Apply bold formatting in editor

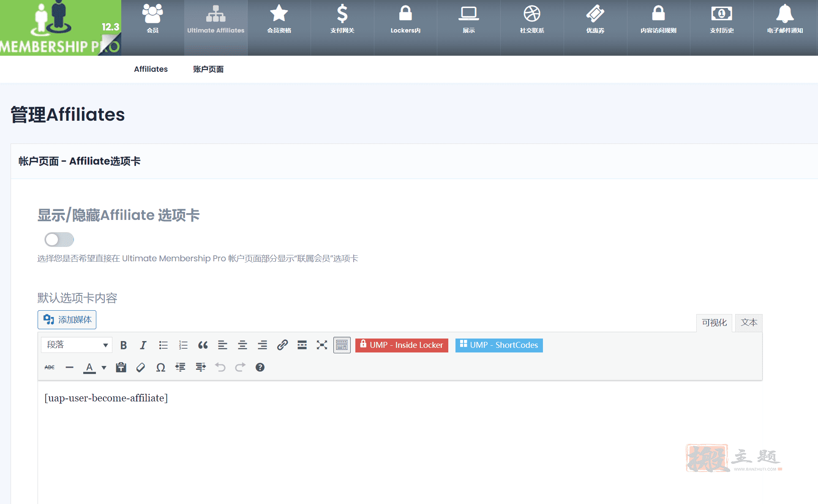tap(123, 345)
